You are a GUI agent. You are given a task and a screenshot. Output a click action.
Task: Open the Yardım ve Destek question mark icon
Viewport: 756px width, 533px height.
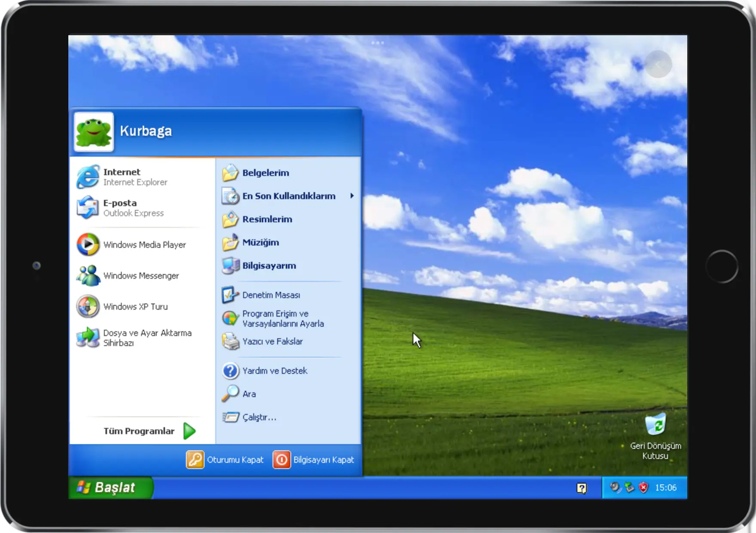click(x=230, y=371)
